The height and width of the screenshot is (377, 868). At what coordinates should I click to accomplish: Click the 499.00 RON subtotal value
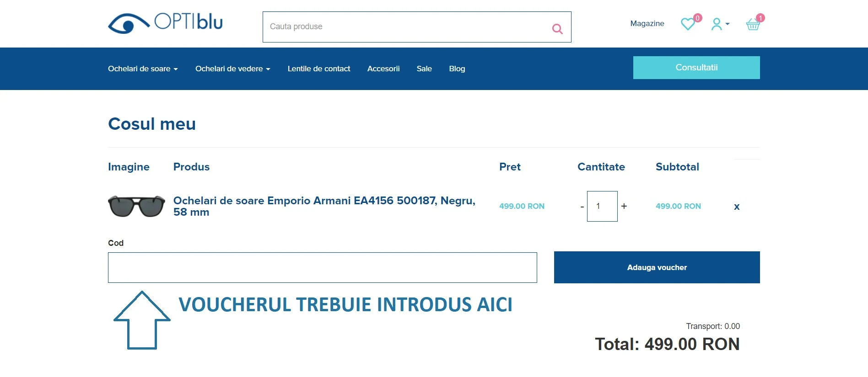tap(678, 206)
